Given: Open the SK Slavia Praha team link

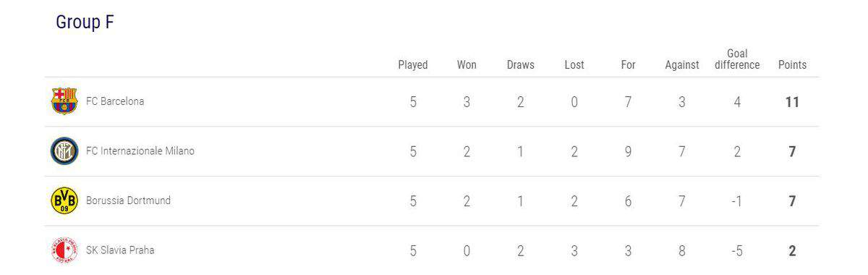Looking at the screenshot, I should [x=120, y=250].
